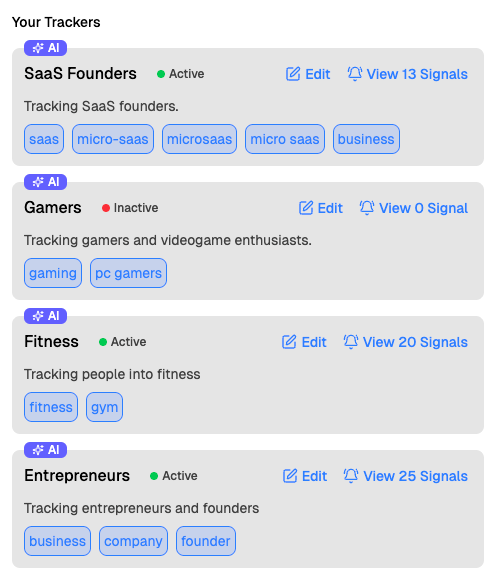Image resolution: width=498 pixels, height=584 pixels.
Task: Open View 25 Signals for Entrepreneurs
Action: click(406, 476)
